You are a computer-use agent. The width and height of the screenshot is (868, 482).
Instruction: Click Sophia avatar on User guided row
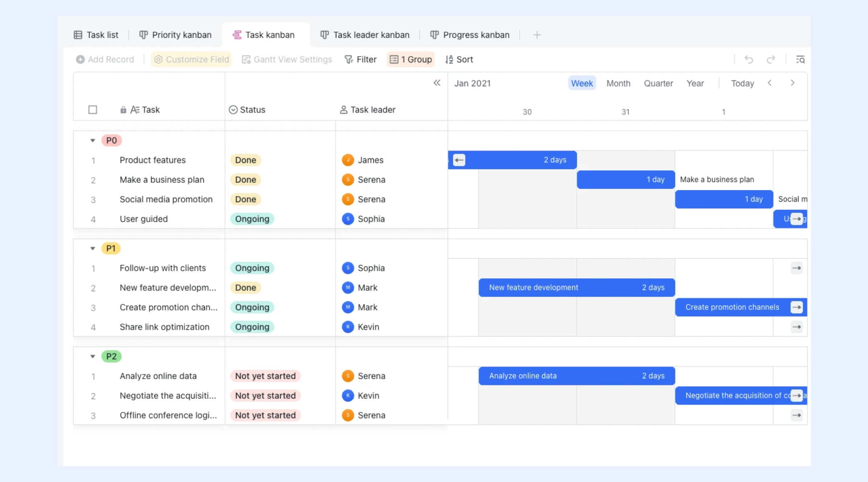348,219
